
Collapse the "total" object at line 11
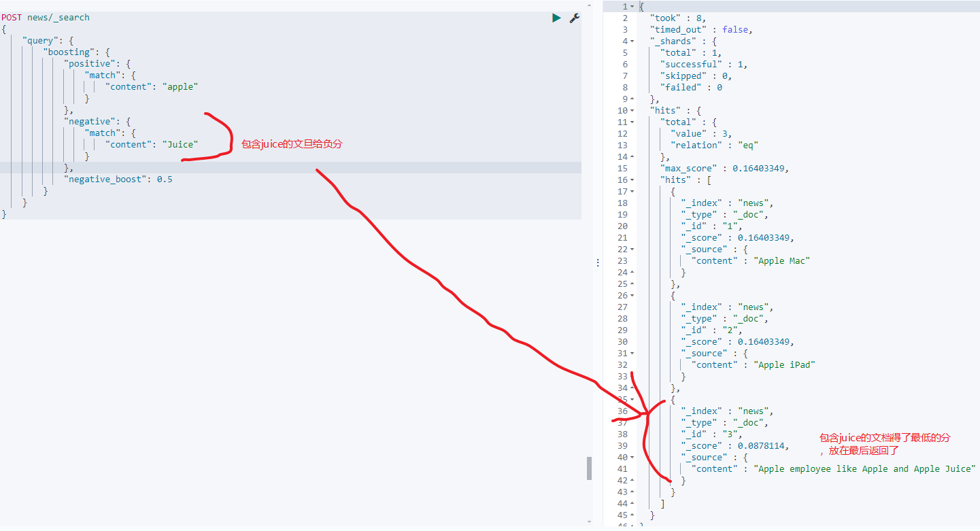click(x=632, y=122)
